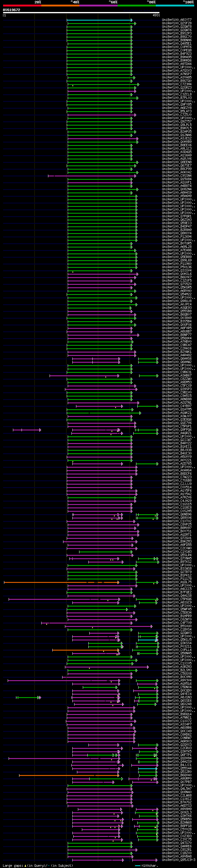Click the 493 query end position label
This screenshot has height=868, width=197.
click(x=155, y=15)
